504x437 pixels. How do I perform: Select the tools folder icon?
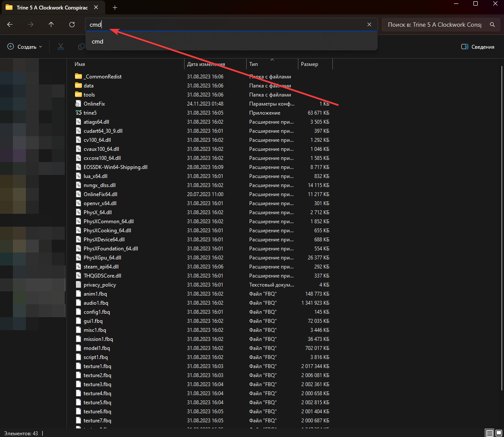point(78,94)
